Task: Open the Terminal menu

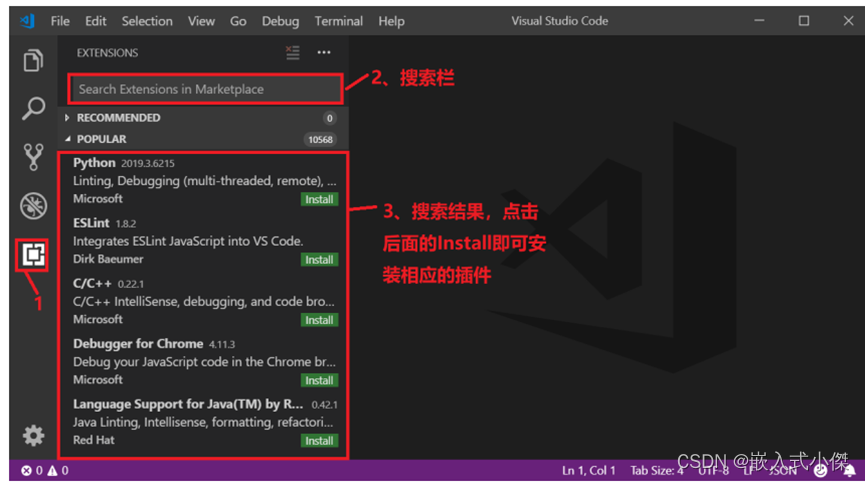Action: [339, 21]
